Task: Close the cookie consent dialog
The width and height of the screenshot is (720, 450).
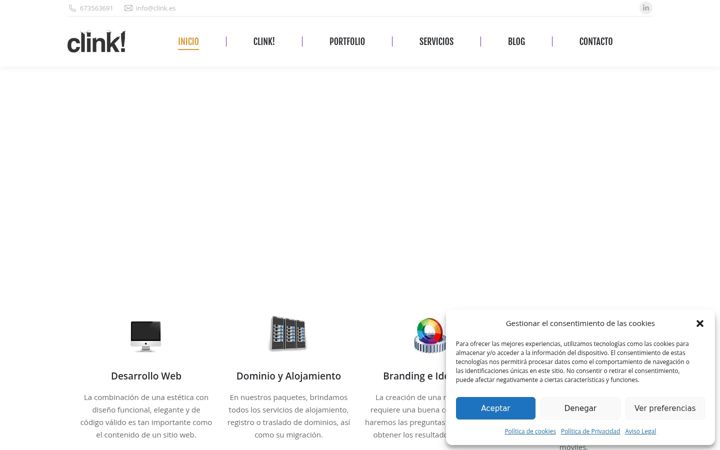Action: (x=700, y=323)
